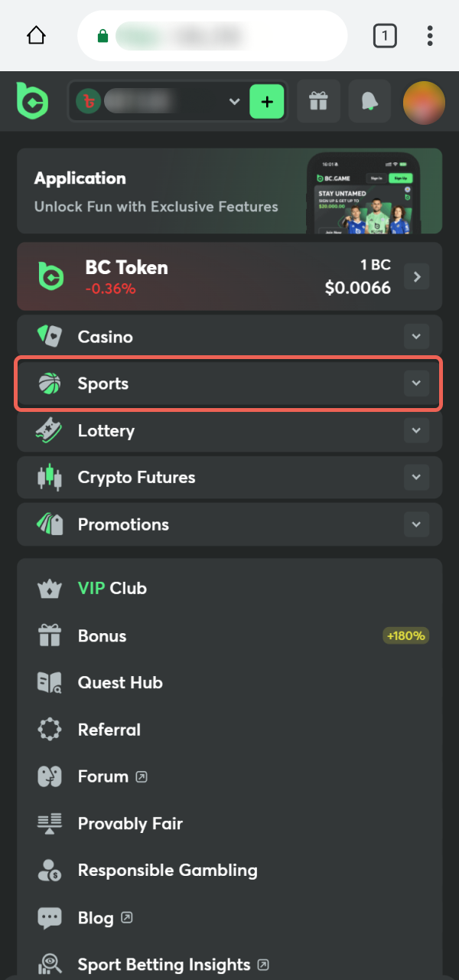Image resolution: width=459 pixels, height=980 pixels.
Task: Expand the Promotions section
Action: (x=416, y=524)
